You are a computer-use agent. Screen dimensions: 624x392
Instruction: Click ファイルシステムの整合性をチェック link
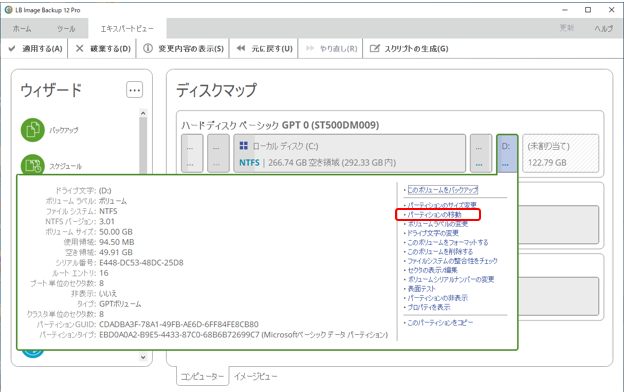(452, 261)
